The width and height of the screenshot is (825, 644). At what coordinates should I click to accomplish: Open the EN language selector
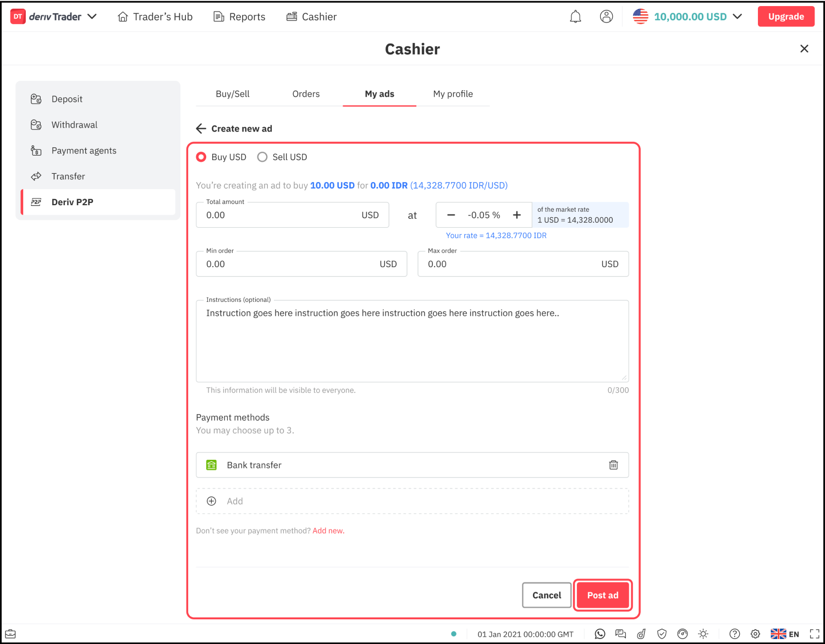785,634
